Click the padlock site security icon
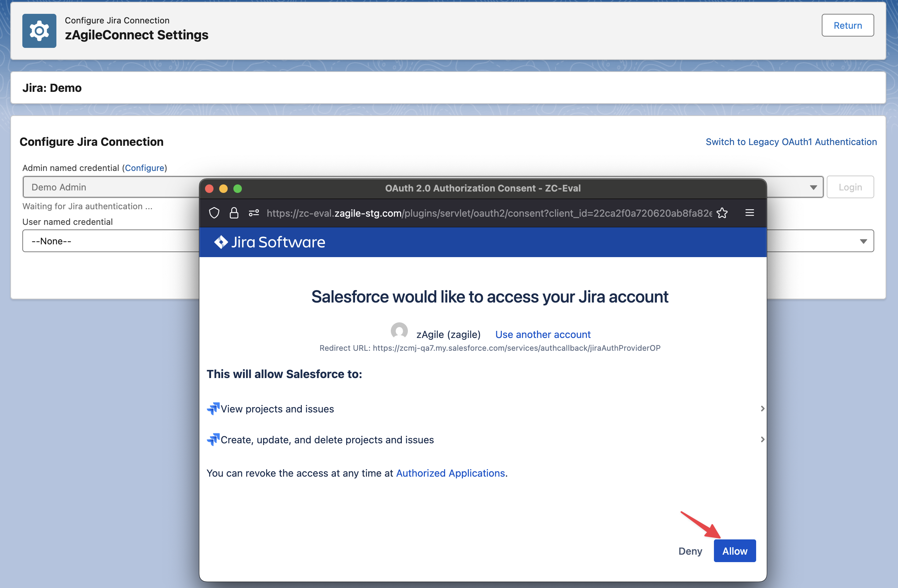Image resolution: width=898 pixels, height=588 pixels. point(234,213)
